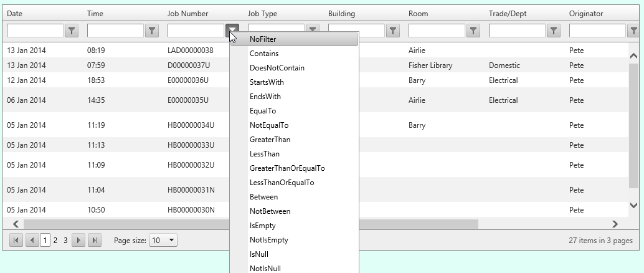
Task: Click the Date filter text box
Action: tap(36, 31)
